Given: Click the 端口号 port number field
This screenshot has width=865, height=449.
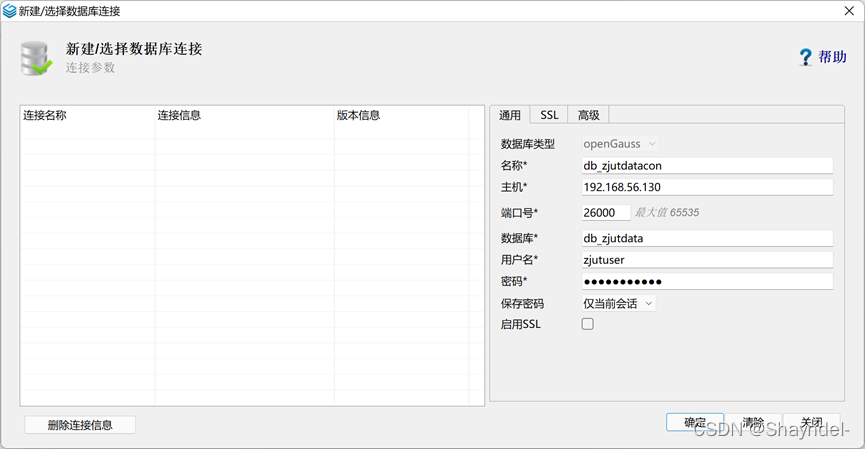Looking at the screenshot, I should [x=605, y=212].
